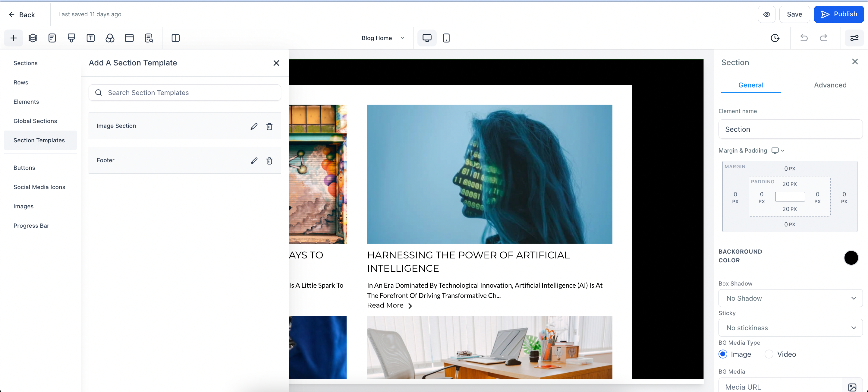Click the Pages panel icon
This screenshot has width=868, height=392.
click(x=52, y=38)
